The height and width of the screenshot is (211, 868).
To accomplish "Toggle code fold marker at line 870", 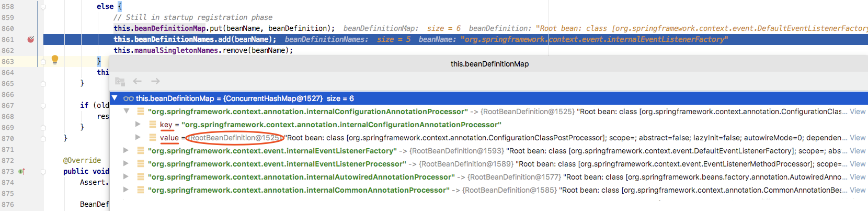I will [x=43, y=138].
